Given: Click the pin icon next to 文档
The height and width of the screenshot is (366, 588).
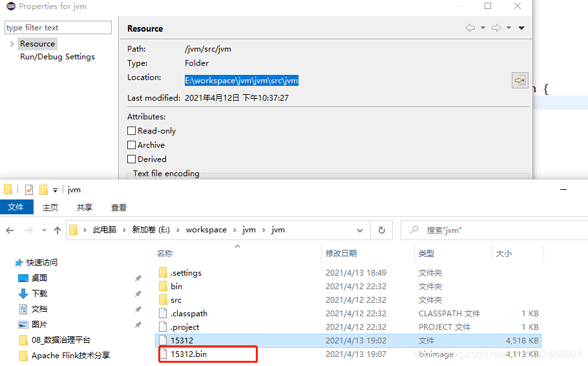Looking at the screenshot, I should coord(138,309).
